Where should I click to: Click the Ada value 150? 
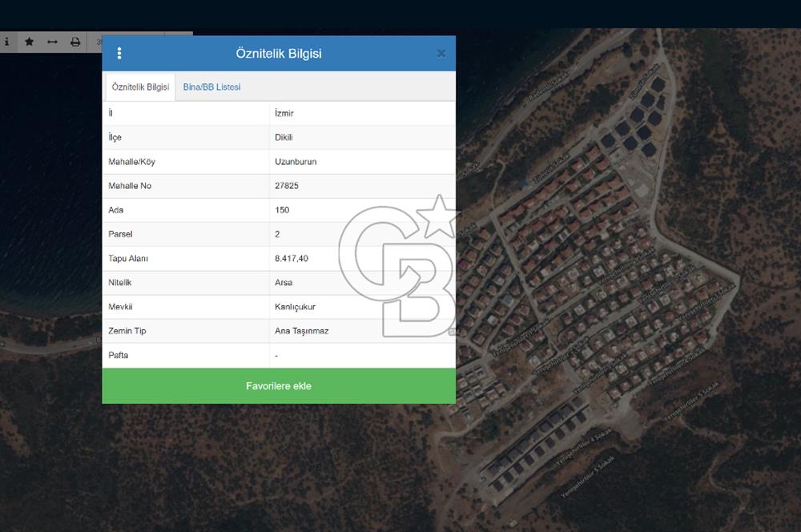point(281,210)
